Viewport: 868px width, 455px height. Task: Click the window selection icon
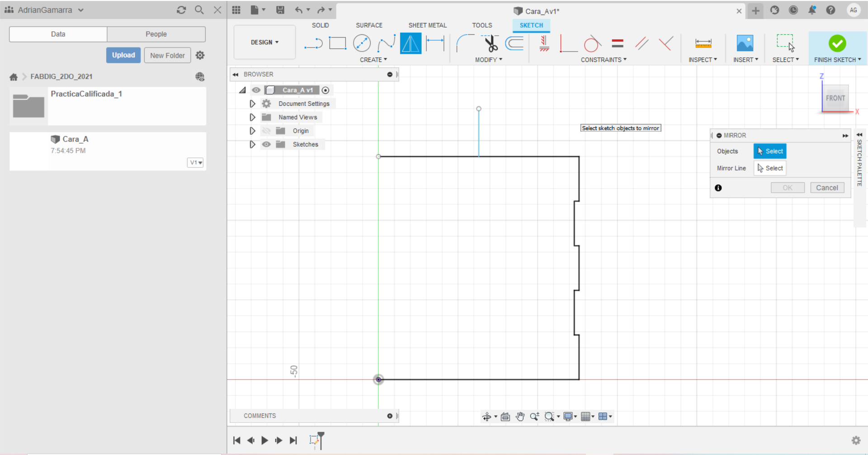tap(786, 43)
